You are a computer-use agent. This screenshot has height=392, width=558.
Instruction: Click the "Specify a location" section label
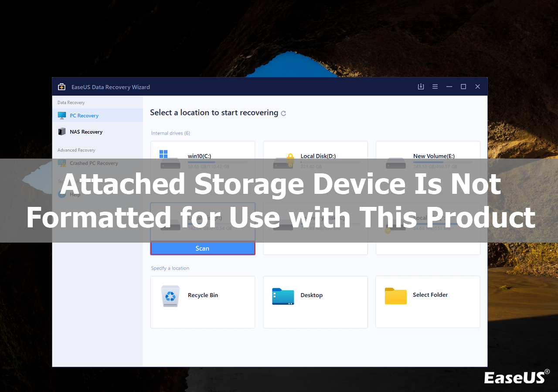pos(170,268)
